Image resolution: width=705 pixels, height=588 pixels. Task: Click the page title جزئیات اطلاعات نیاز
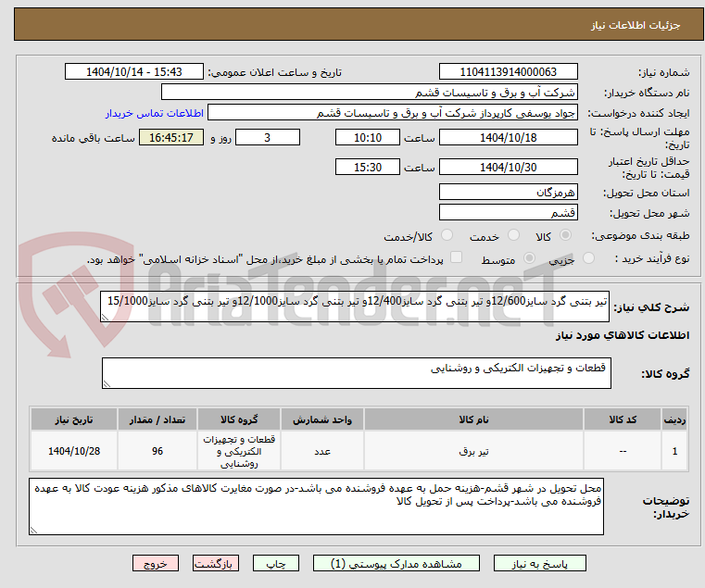coord(636,25)
